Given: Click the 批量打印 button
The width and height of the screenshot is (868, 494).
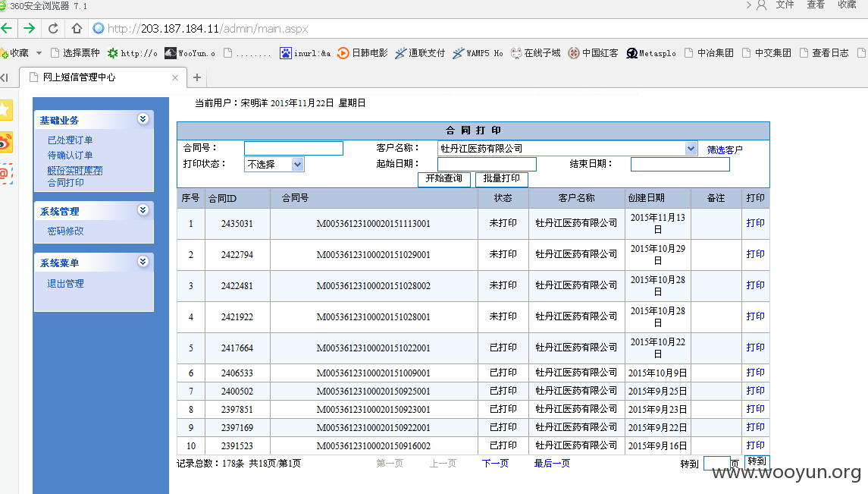Looking at the screenshot, I should coord(502,179).
